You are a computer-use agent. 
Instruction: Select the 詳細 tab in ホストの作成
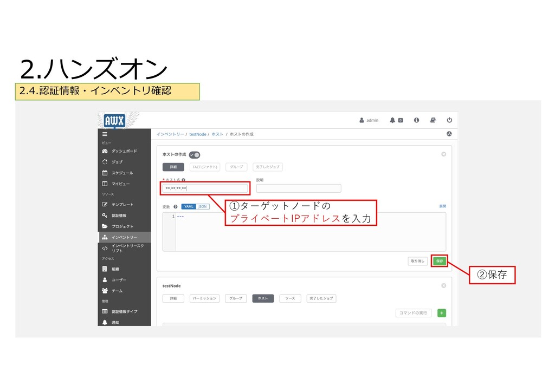click(x=173, y=167)
